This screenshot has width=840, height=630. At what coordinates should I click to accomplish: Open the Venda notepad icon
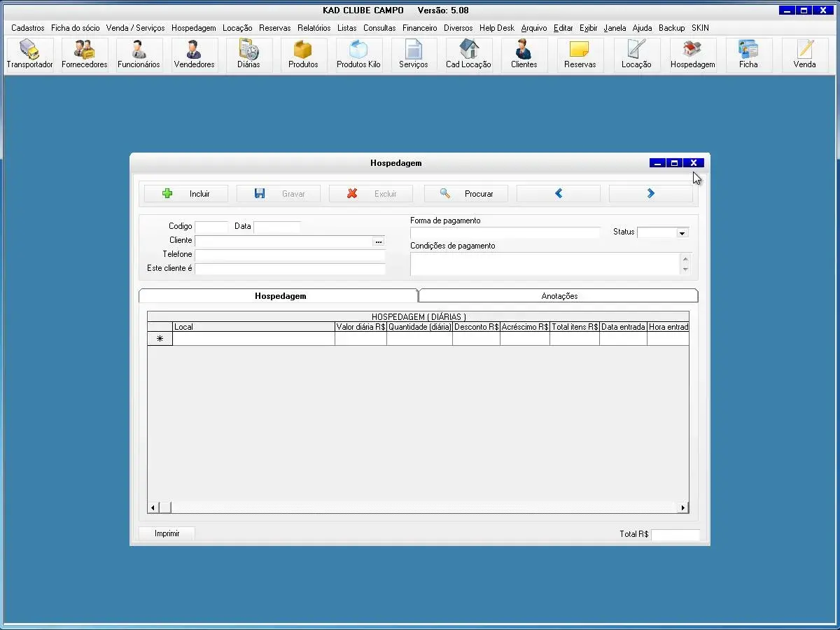click(x=804, y=55)
